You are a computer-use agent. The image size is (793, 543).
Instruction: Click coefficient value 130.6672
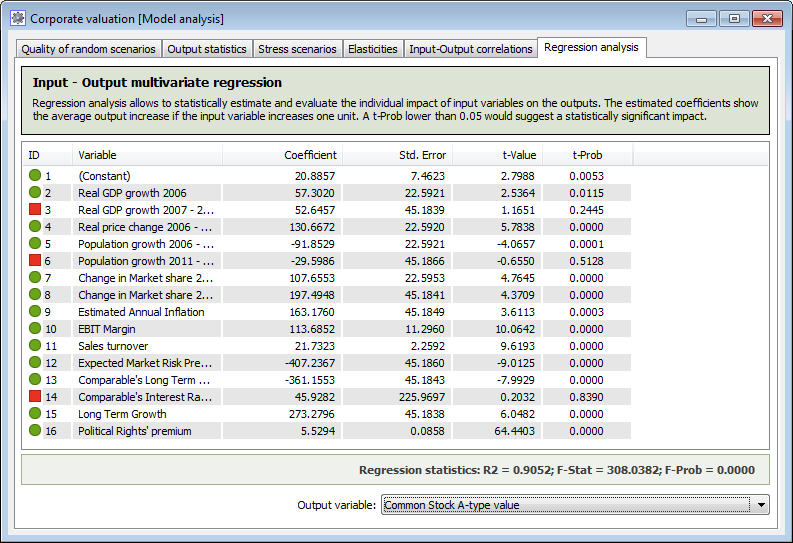tap(312, 227)
